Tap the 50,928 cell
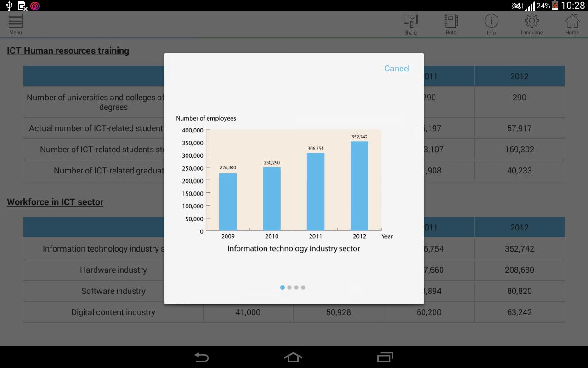This screenshot has height=368, width=588. tap(339, 312)
